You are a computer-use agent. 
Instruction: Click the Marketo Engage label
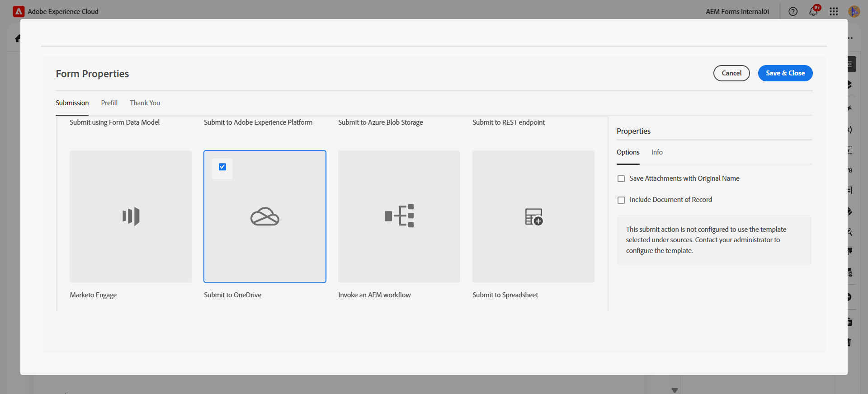click(93, 295)
